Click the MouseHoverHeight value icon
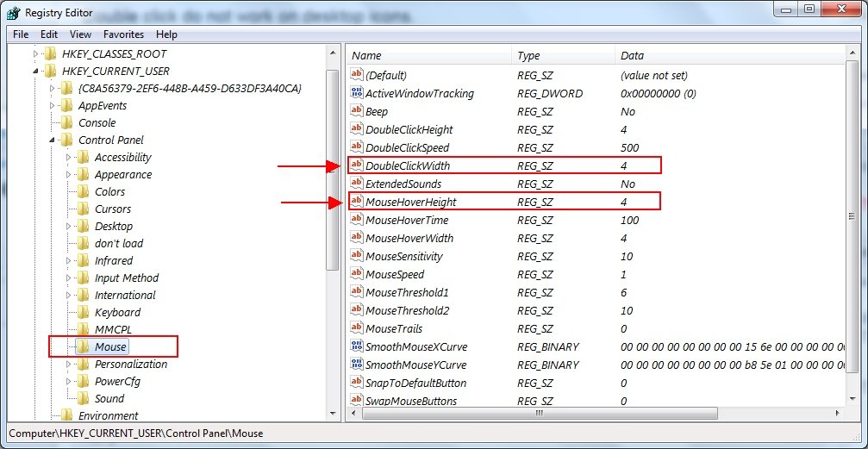 point(357,202)
